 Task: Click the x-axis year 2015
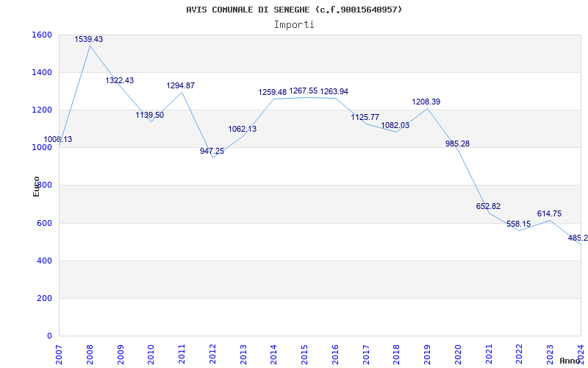click(305, 355)
